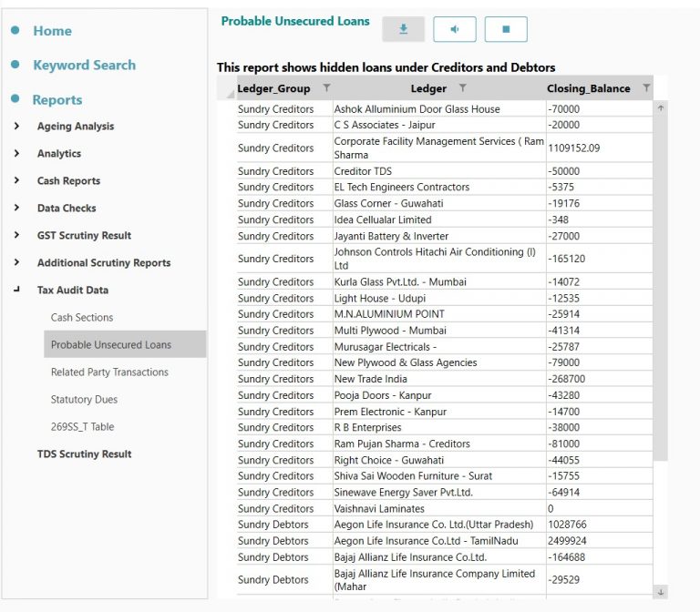Open the Statutory Dues report
Screen dimensions: 700x612
click(x=84, y=399)
